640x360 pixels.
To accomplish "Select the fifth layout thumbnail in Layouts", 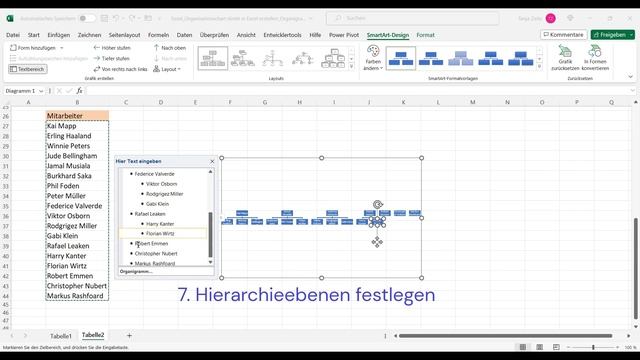I will [x=333, y=58].
